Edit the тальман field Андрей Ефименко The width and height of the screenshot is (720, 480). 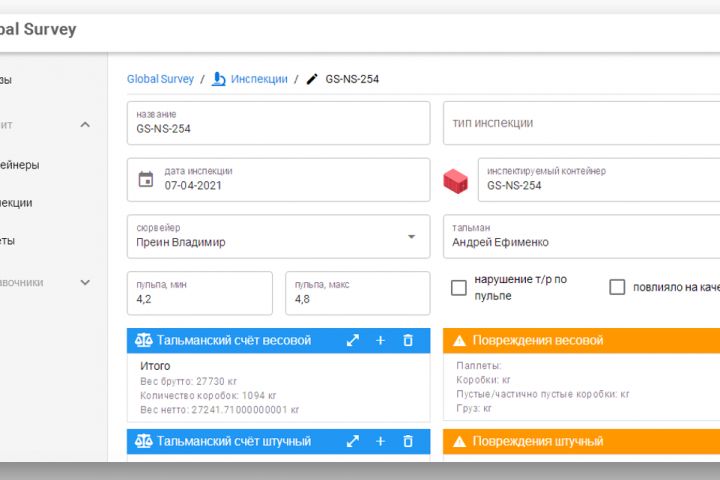coord(581,237)
